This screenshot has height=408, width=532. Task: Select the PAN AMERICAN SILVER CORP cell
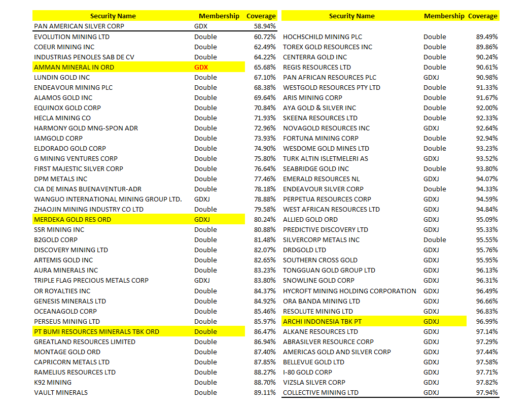(x=79, y=26)
